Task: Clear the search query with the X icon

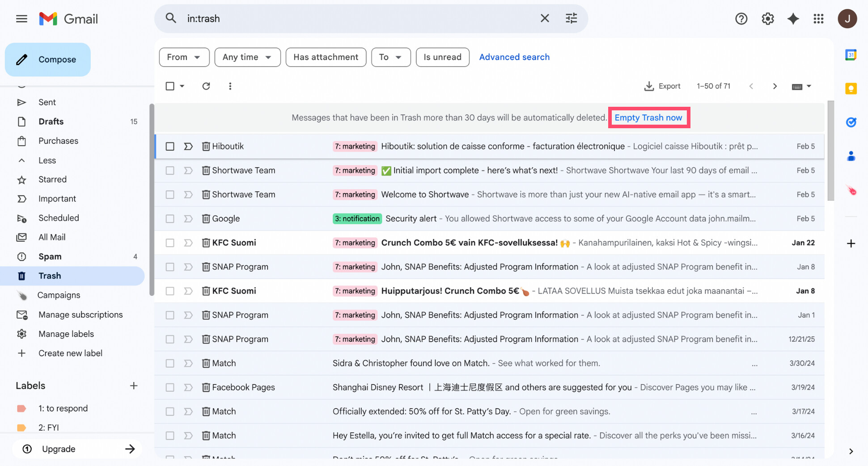Action: [x=545, y=18]
